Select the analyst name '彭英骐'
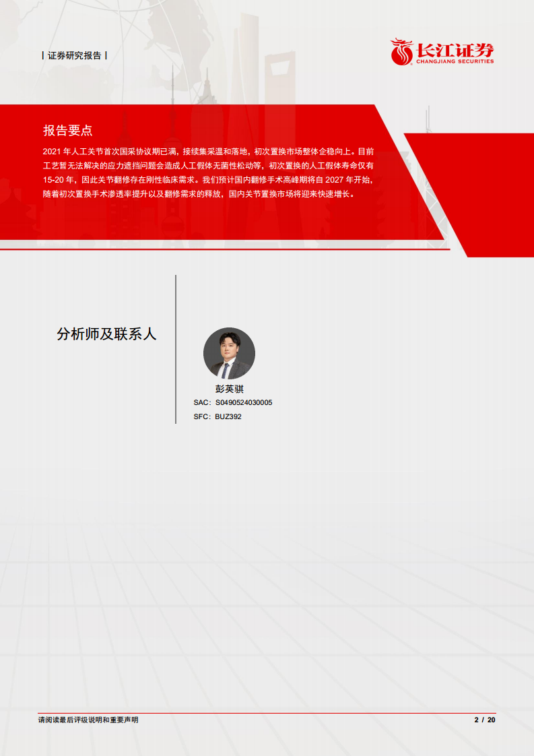534x756 pixels. [x=230, y=389]
